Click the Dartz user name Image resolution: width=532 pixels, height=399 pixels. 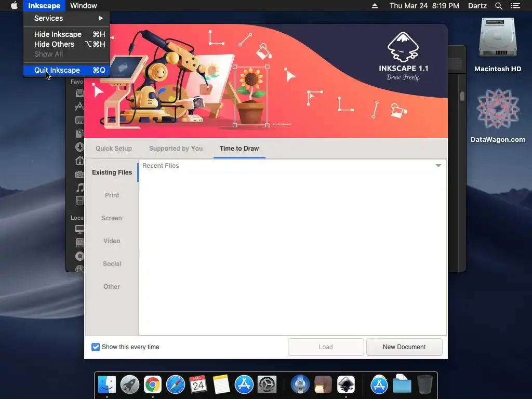pyautogui.click(x=477, y=6)
